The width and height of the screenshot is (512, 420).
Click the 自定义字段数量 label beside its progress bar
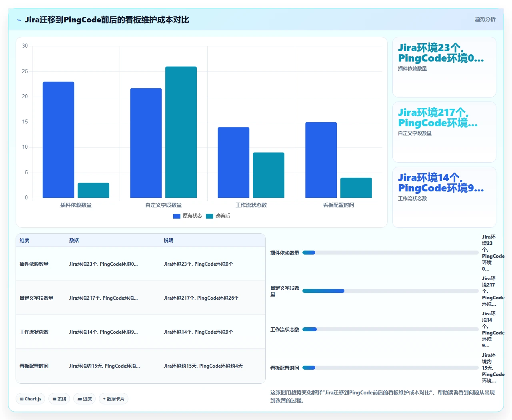285,291
